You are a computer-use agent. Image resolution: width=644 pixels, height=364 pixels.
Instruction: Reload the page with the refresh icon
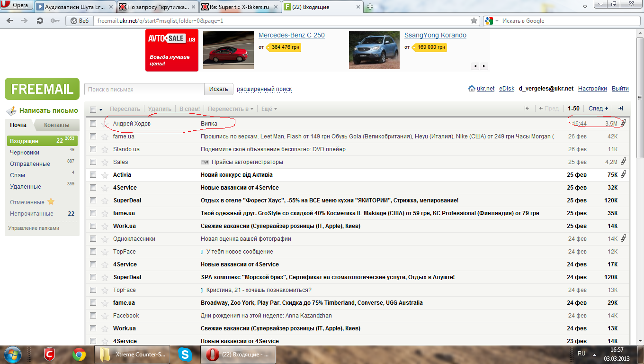40,21
